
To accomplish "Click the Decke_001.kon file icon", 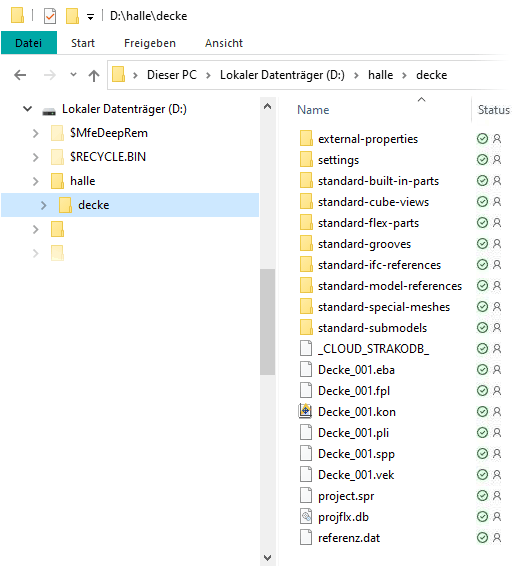I will tap(306, 412).
